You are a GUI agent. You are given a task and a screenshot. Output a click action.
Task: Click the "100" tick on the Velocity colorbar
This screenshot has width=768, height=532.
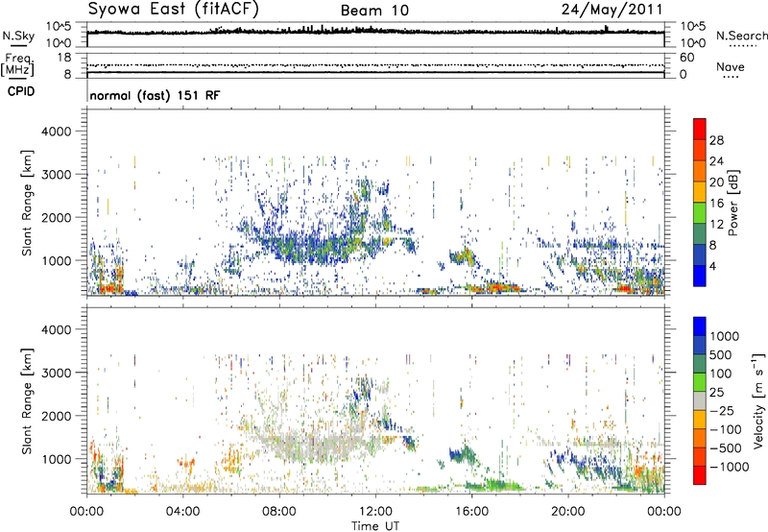point(721,374)
